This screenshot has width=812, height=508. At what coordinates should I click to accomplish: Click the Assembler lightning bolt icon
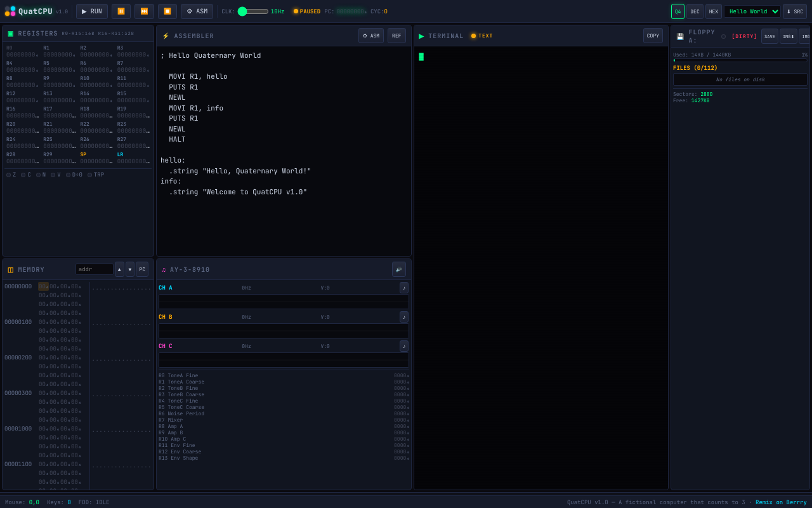(x=166, y=36)
